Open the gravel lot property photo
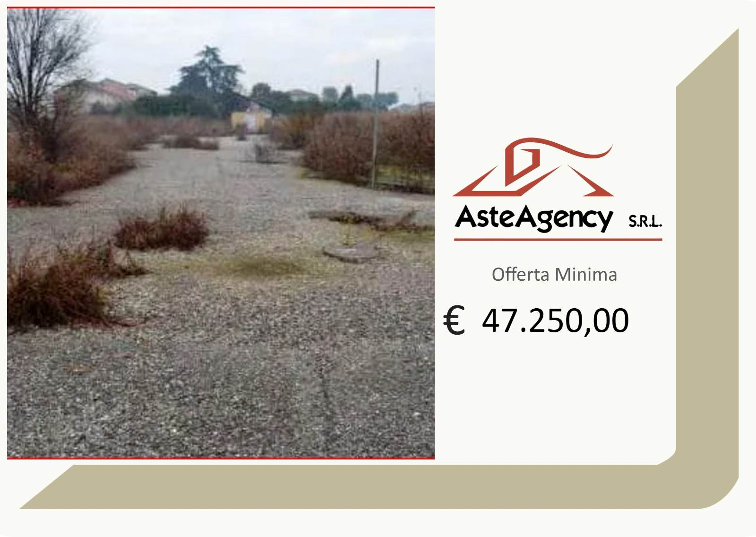 (221, 233)
